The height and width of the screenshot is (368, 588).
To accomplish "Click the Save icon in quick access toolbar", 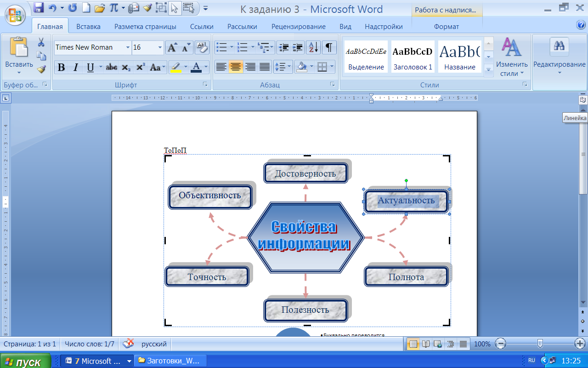I will [39, 8].
